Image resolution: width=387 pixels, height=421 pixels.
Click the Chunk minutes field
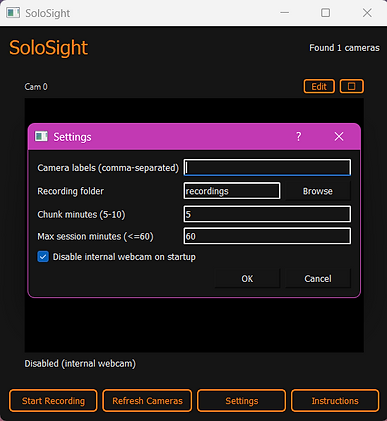[267, 214]
